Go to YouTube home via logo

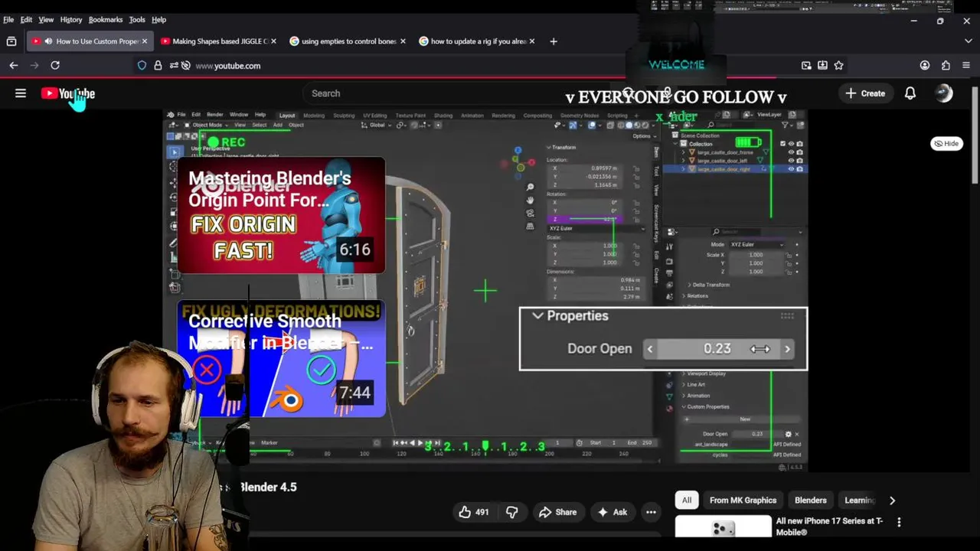(68, 93)
